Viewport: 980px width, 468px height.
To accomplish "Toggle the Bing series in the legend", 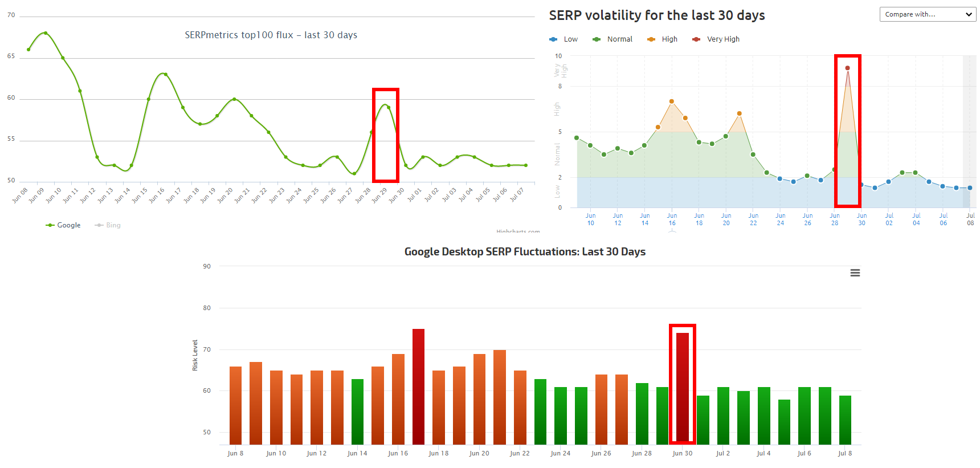I will point(108,225).
